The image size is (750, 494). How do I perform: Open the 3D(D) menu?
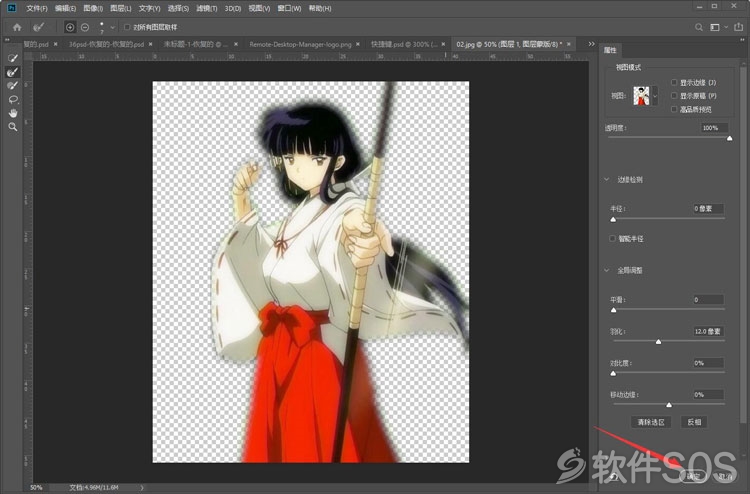tap(233, 8)
